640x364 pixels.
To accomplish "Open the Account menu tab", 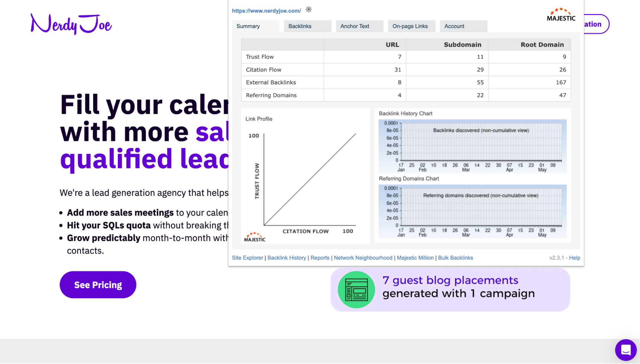I will point(455,26).
